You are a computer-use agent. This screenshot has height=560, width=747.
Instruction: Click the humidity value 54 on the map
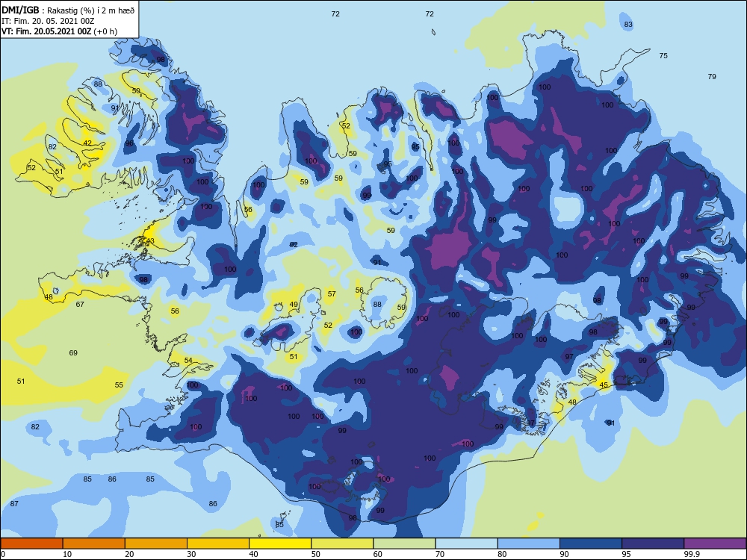tap(188, 360)
